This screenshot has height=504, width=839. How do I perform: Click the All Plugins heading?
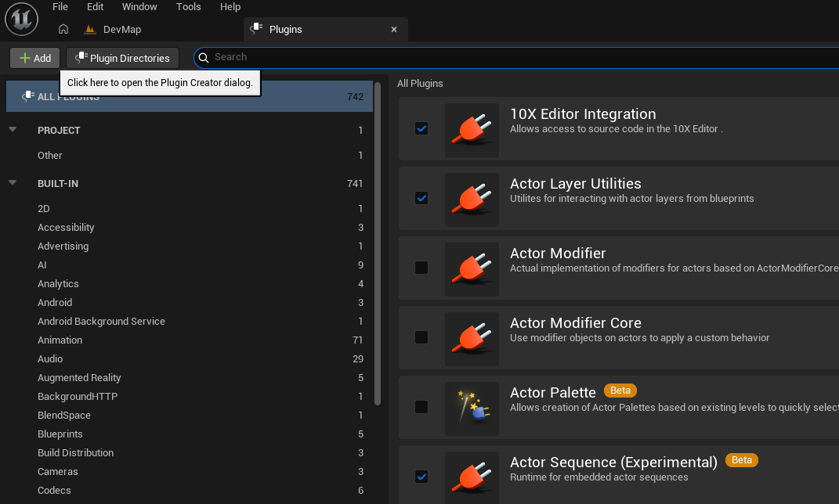click(420, 84)
